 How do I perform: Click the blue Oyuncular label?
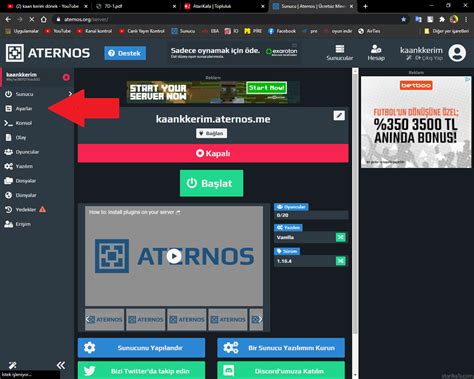291,207
